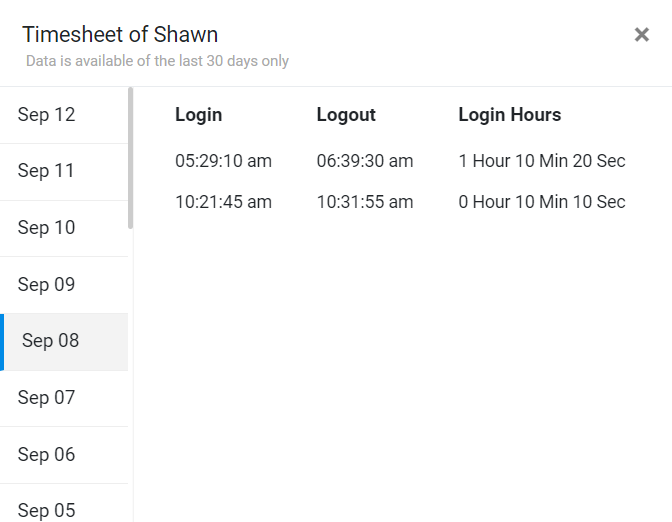The height and width of the screenshot is (522, 672).
Task: Click the Logout column header
Action: coord(346,115)
